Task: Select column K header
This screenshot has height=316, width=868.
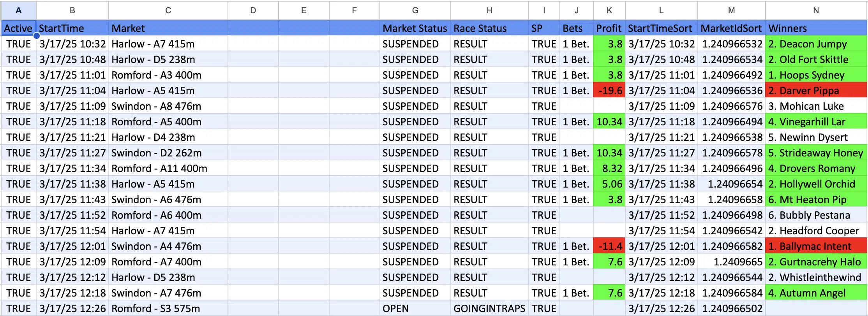Action: (x=609, y=11)
